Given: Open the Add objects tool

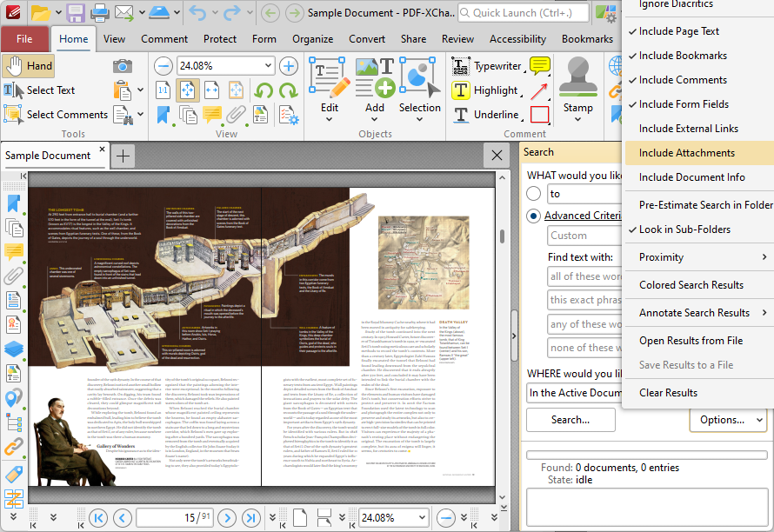Looking at the screenshot, I should coord(375,89).
